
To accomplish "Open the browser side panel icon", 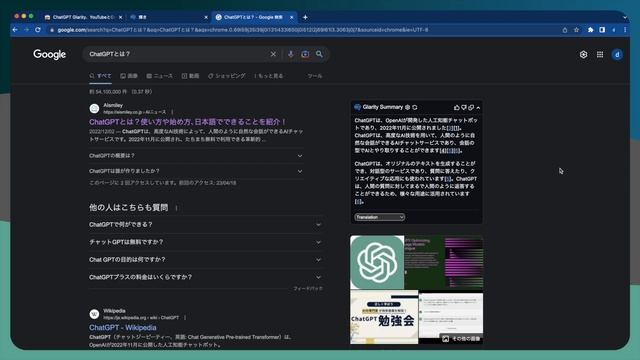I will (x=602, y=30).
